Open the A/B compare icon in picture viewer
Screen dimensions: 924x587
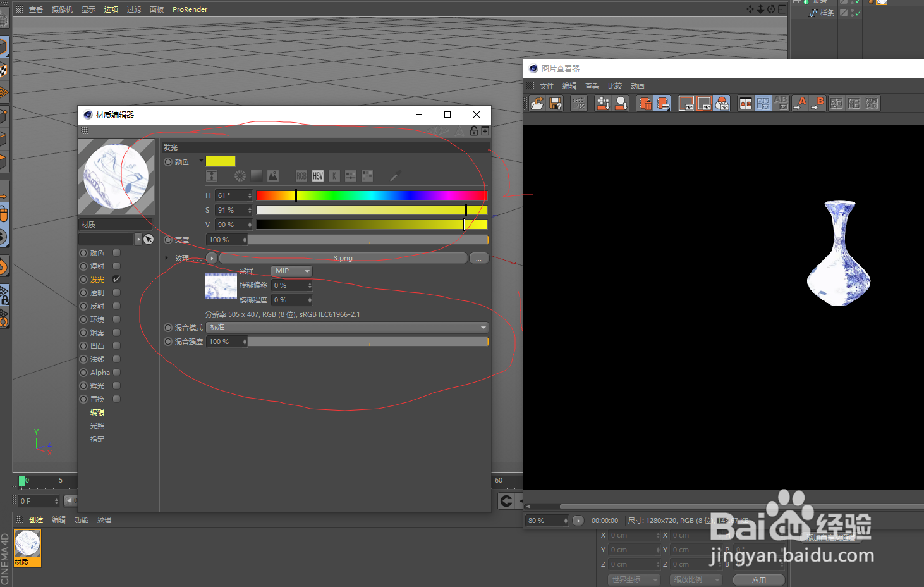745,102
